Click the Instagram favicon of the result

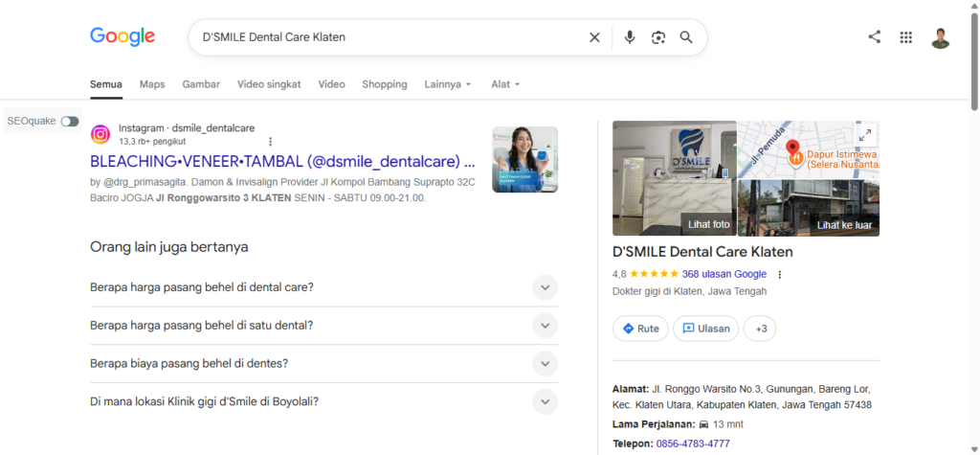(100, 134)
